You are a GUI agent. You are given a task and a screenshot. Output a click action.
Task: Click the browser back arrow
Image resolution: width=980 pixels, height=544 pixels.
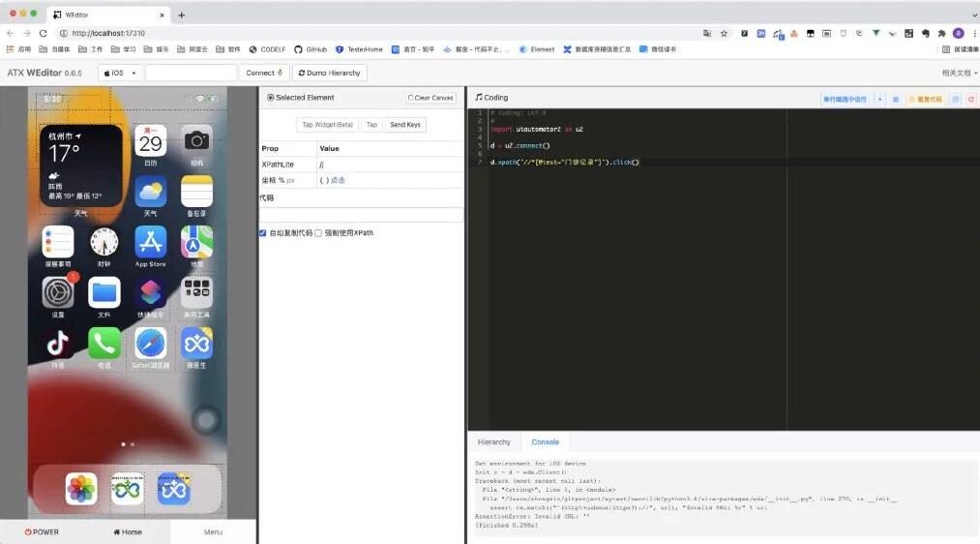click(x=10, y=33)
